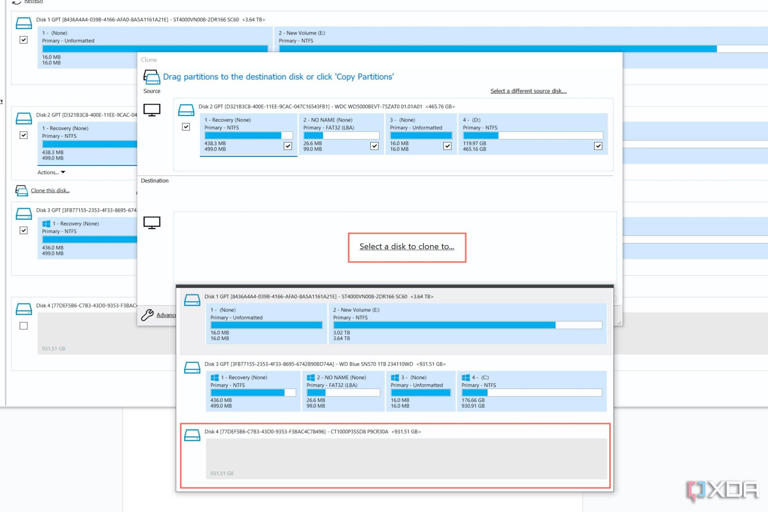This screenshot has width=768, height=512.
Task: Click the source Disk 2 drive icon in Clone dialog
Action: point(186,110)
